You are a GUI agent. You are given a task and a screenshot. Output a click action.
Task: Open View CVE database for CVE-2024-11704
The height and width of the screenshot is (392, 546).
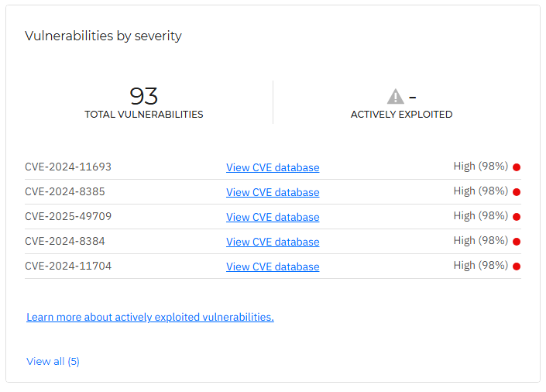(273, 266)
